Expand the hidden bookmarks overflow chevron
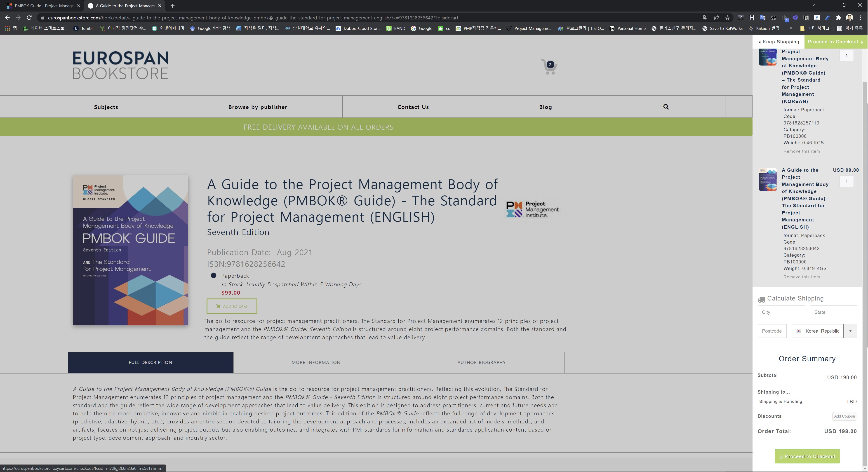 coord(791,29)
